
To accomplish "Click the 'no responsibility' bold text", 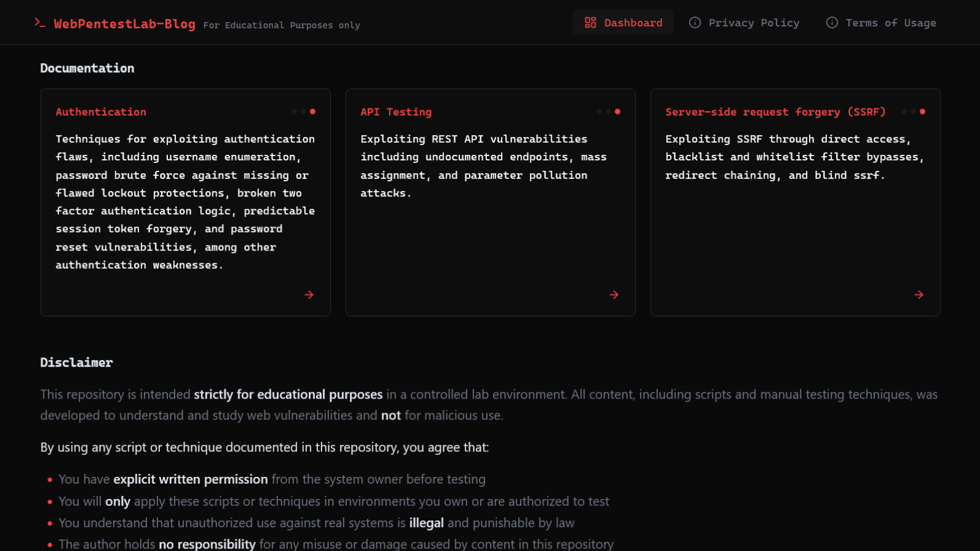I will coord(207,544).
